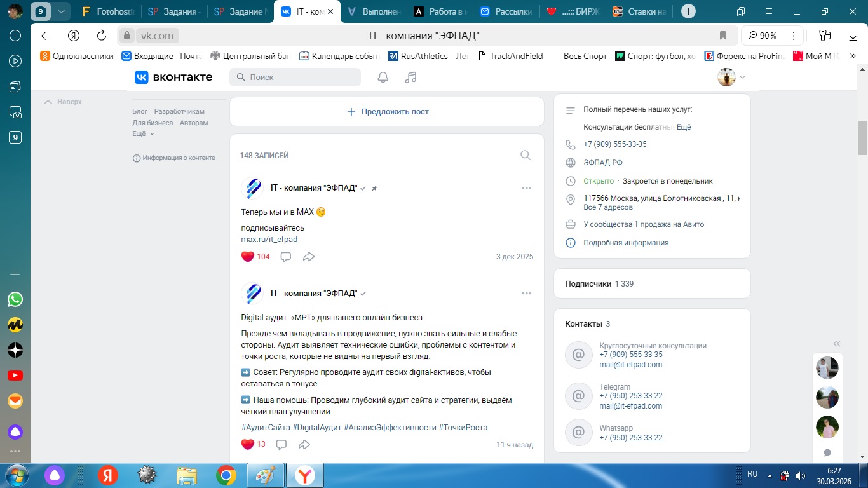This screenshot has width=868, height=488.
Task: Open 'Информация о контенте' link
Action: coord(173,158)
